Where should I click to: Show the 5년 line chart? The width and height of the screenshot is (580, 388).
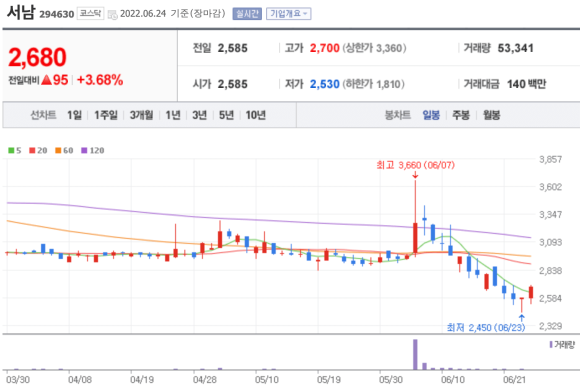pyautogui.click(x=226, y=115)
